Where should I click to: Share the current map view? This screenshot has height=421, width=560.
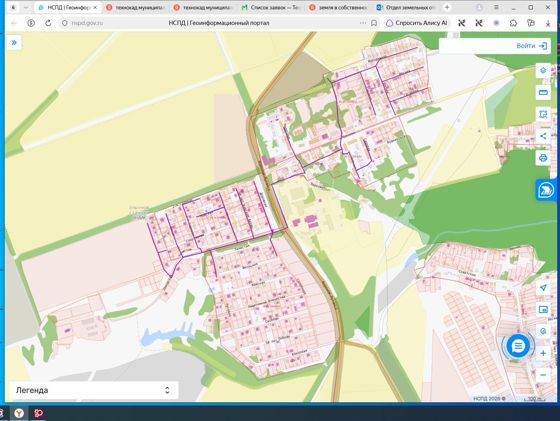pos(543,136)
